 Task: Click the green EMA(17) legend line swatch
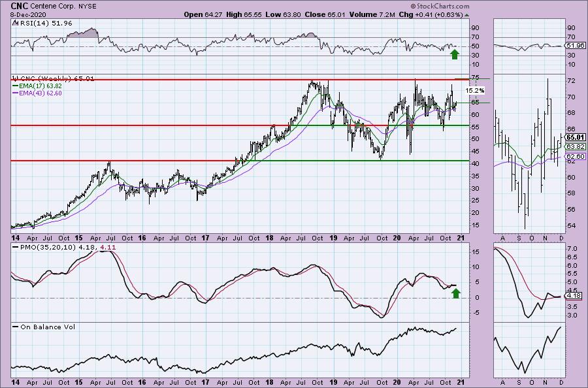coord(16,86)
